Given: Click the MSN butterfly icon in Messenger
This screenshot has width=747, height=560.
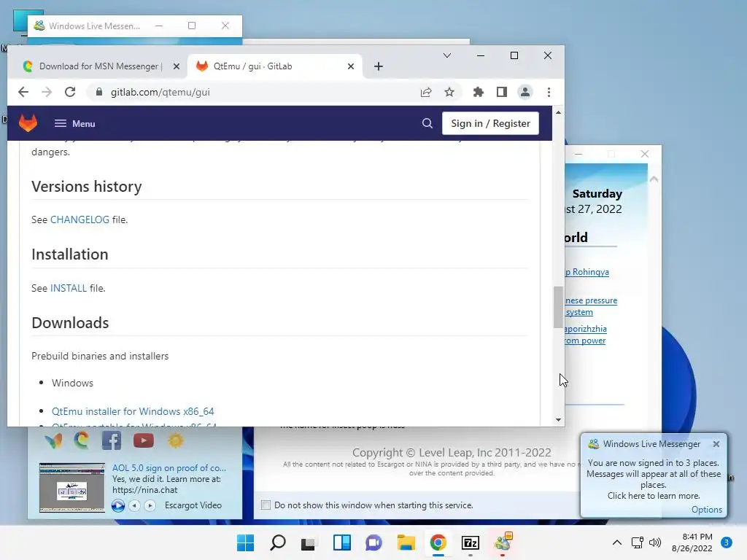Looking at the screenshot, I should (53, 441).
